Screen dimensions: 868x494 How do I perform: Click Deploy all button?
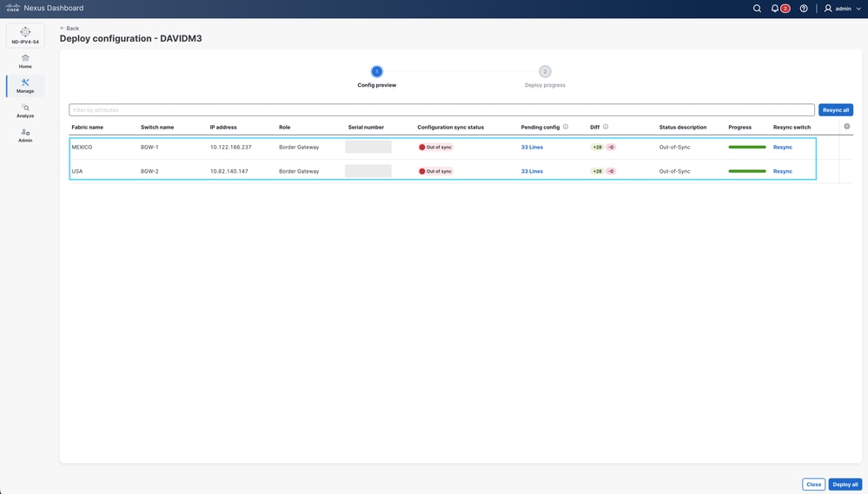click(845, 484)
